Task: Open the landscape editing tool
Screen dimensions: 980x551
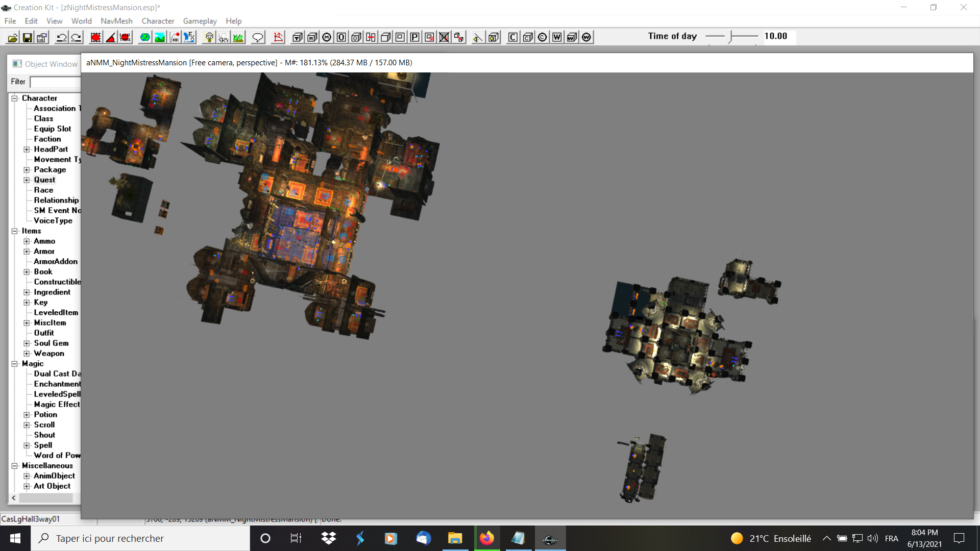Action: point(160,37)
